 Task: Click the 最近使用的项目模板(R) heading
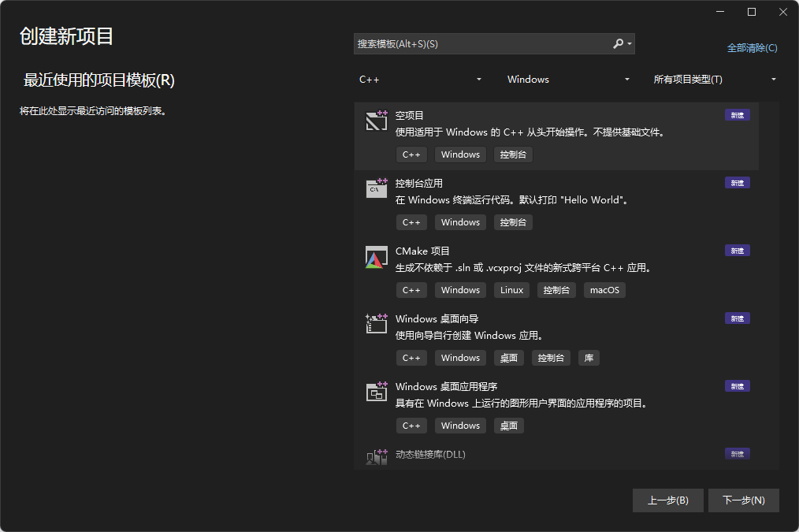(x=98, y=80)
